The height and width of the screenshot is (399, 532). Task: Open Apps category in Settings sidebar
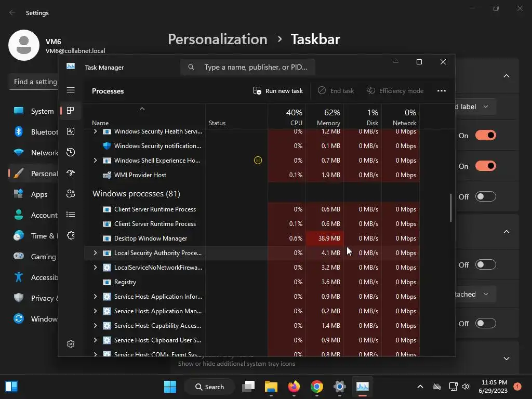tap(34, 194)
